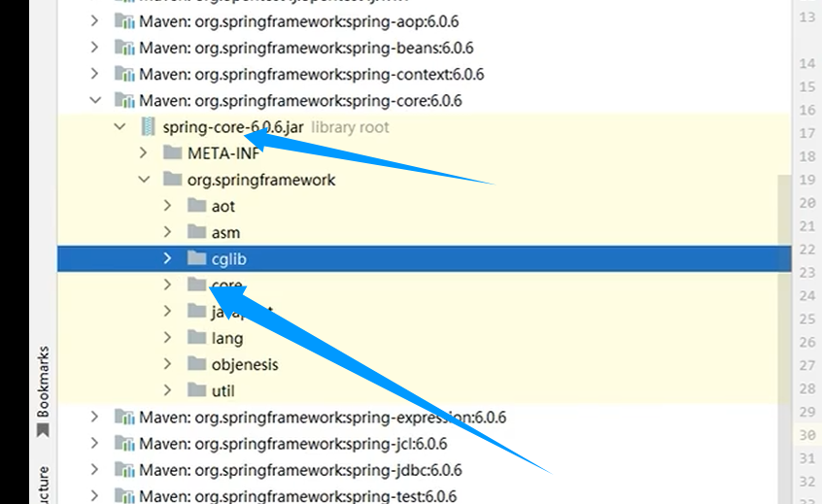Expand the spring-aop:6.0.6 Maven library

(x=94, y=21)
